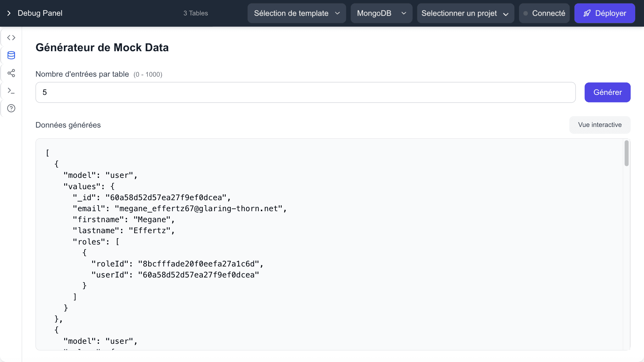The height and width of the screenshot is (362, 644).
Task: Open the terminal icon in the sidebar
Action: point(11,91)
